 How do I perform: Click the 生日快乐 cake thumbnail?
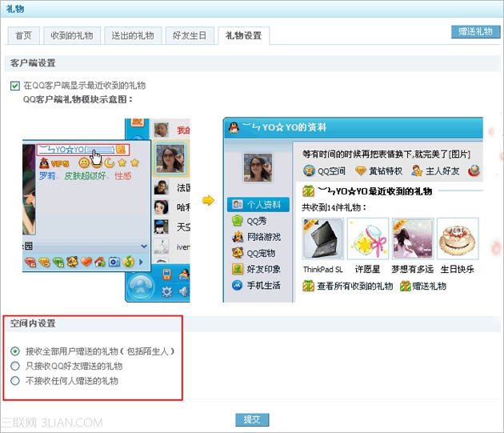458,239
